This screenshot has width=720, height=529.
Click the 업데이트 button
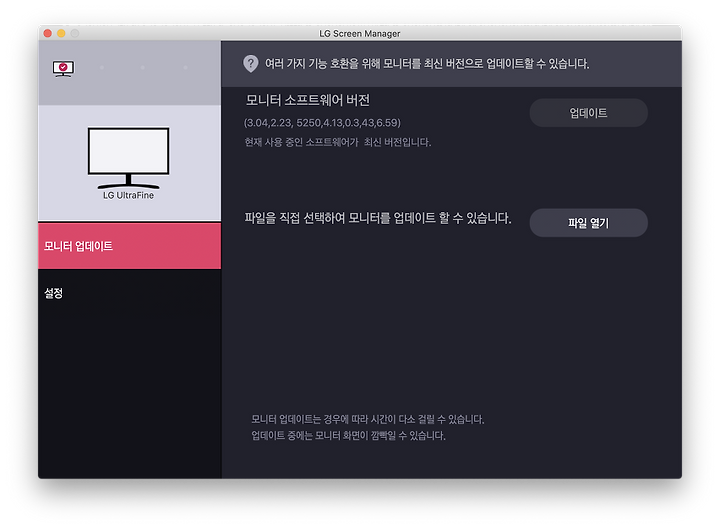pos(588,113)
